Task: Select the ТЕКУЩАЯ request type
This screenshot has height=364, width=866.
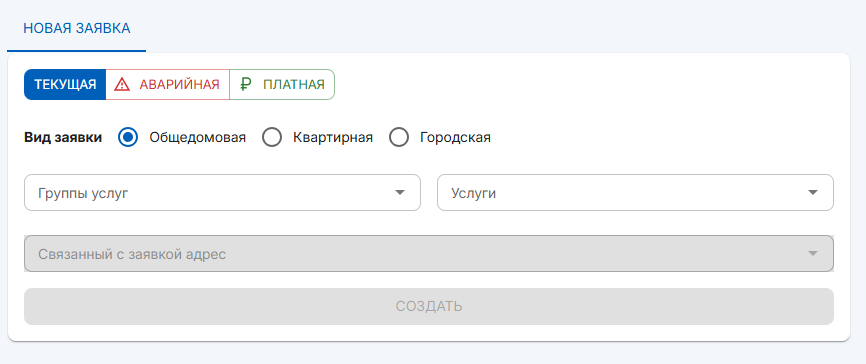Action: (x=65, y=85)
